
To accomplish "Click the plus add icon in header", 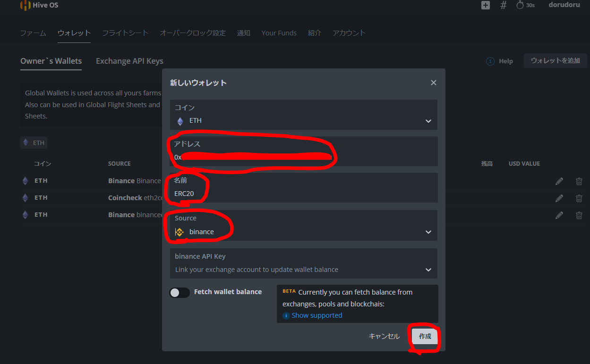I will (x=486, y=5).
